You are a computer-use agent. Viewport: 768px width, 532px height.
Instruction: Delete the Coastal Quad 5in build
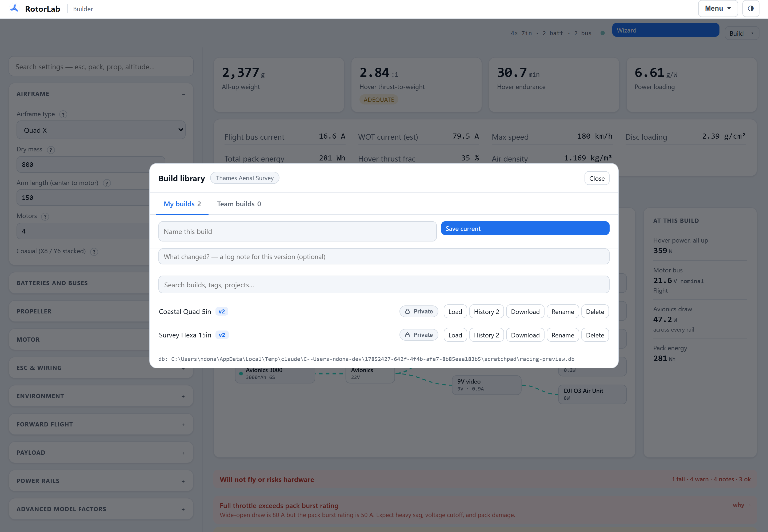(x=595, y=312)
